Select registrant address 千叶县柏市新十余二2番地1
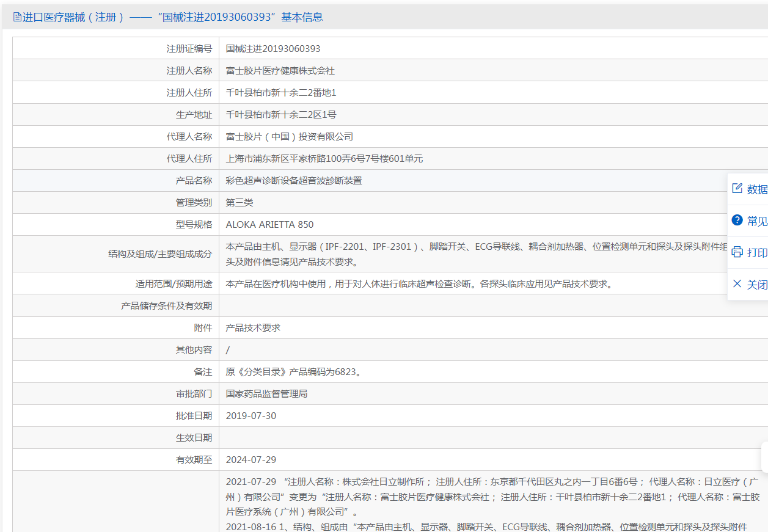The height and width of the screenshot is (532, 768). click(281, 93)
